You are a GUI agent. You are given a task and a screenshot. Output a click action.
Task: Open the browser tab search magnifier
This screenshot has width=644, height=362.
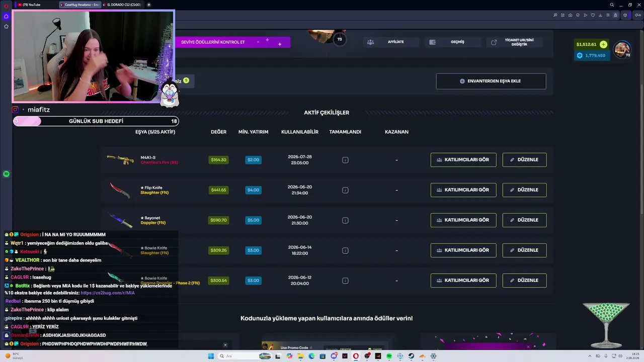pyautogui.click(x=612, y=5)
